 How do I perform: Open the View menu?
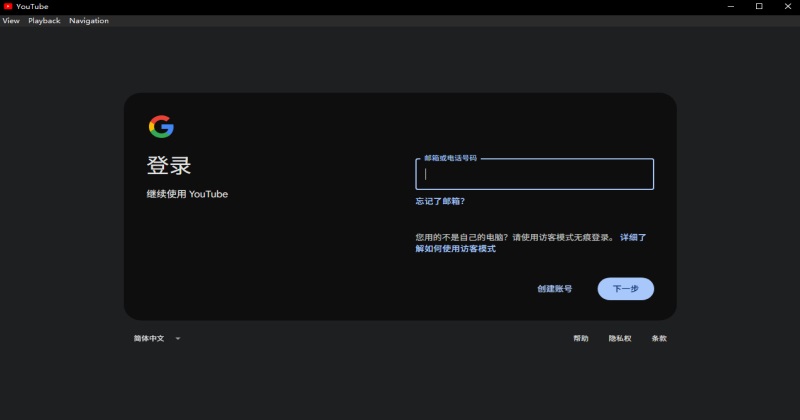[11, 21]
